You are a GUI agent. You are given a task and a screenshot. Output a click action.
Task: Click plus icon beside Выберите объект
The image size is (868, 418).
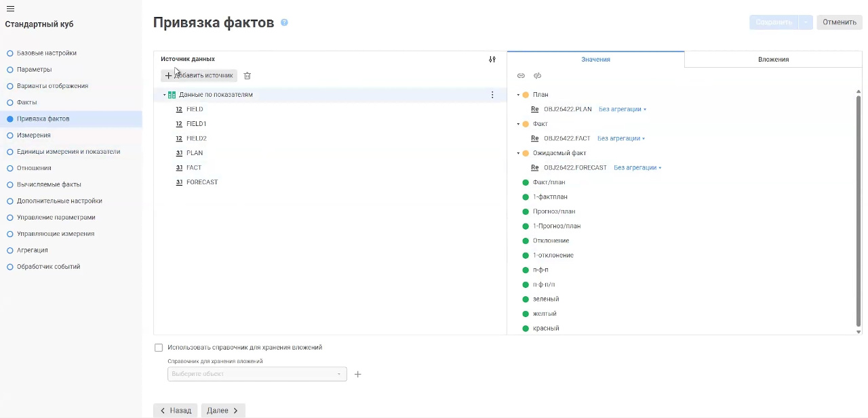pos(358,374)
